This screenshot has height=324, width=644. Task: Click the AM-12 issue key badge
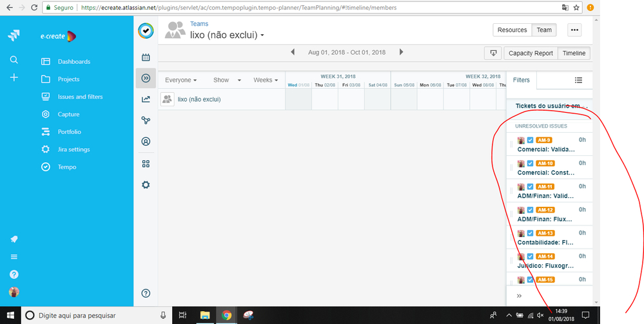[x=545, y=210]
